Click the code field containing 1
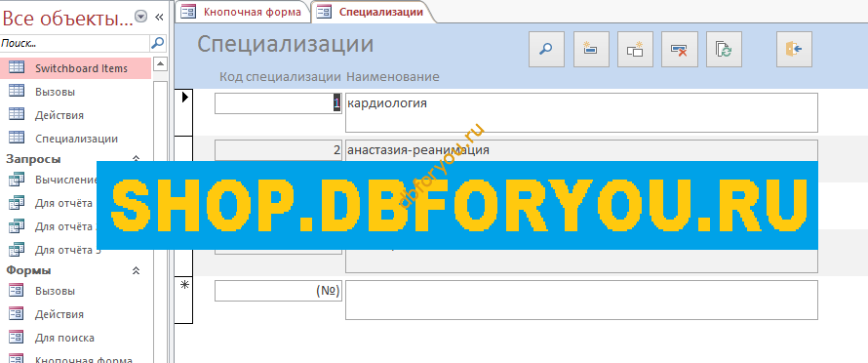The image size is (868, 363). click(x=278, y=103)
